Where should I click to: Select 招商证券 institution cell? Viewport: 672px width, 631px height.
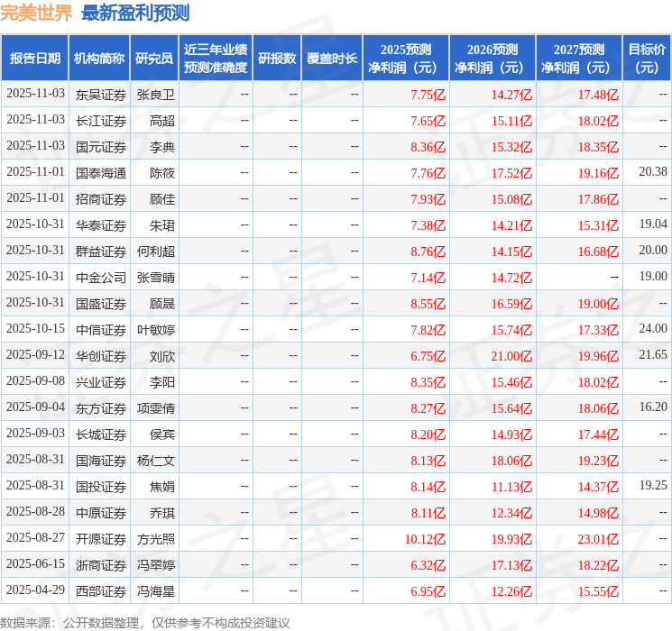[101, 199]
